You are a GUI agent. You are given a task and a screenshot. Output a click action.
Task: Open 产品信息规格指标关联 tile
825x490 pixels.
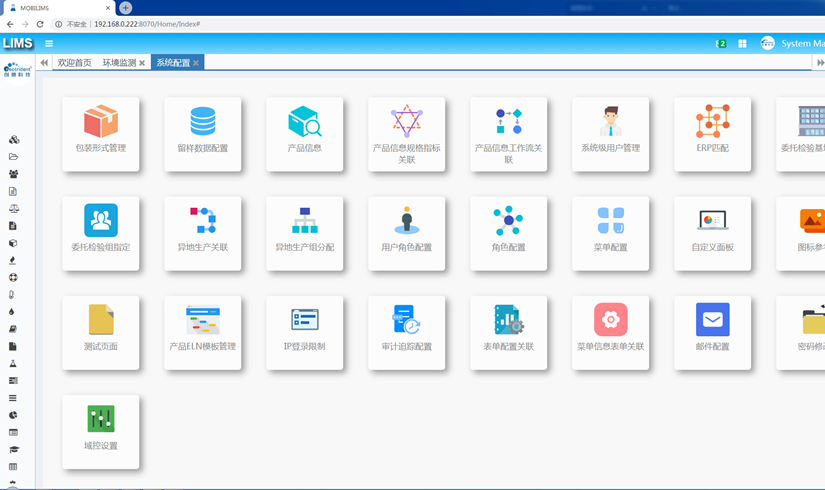click(x=407, y=134)
